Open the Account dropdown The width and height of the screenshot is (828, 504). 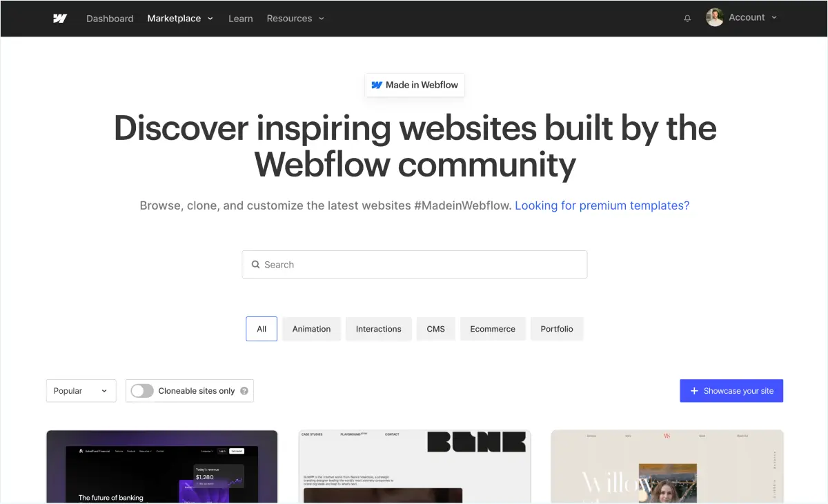point(753,17)
